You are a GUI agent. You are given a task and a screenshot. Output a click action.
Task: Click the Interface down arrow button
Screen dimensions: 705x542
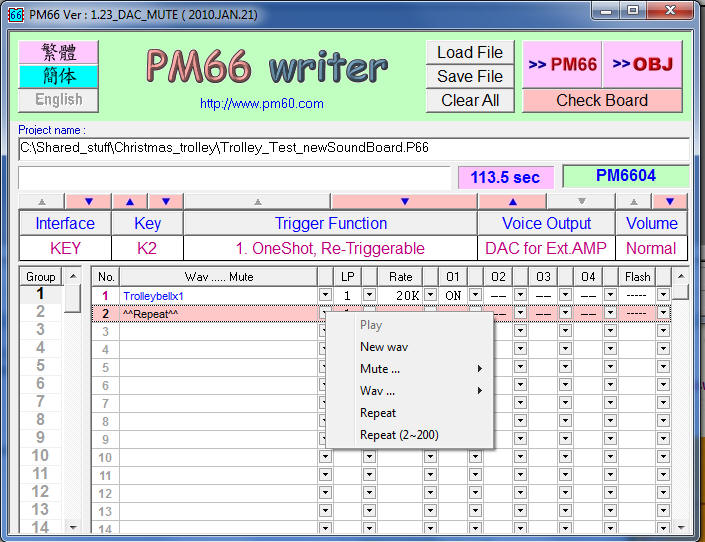coord(89,201)
